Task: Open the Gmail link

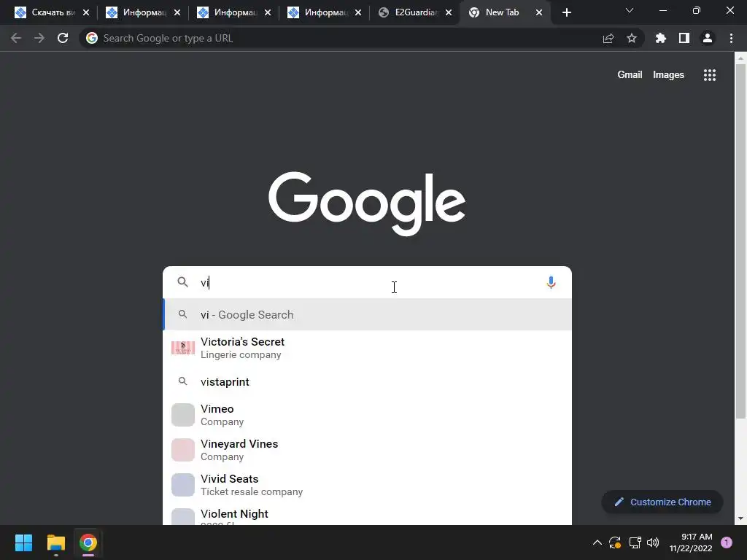Action: point(630,75)
